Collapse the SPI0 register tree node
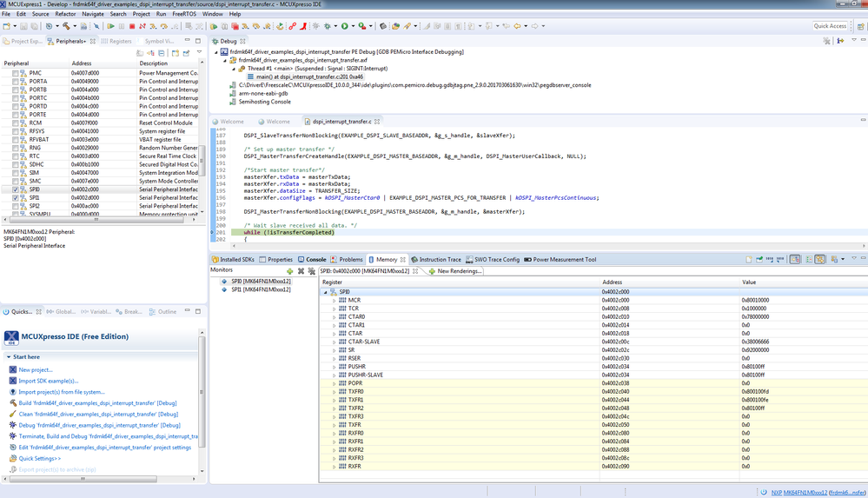This screenshot has width=868, height=498. click(x=327, y=292)
